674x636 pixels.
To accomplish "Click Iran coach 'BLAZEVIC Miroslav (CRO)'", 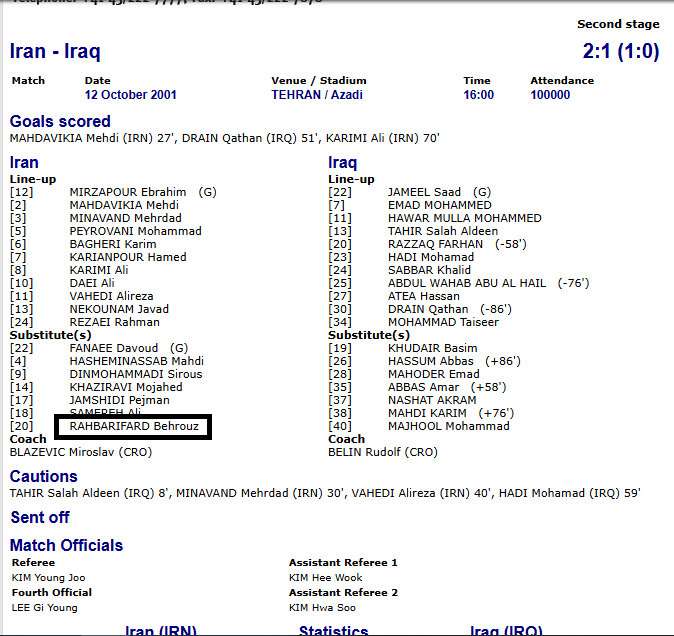I will click(x=81, y=452).
